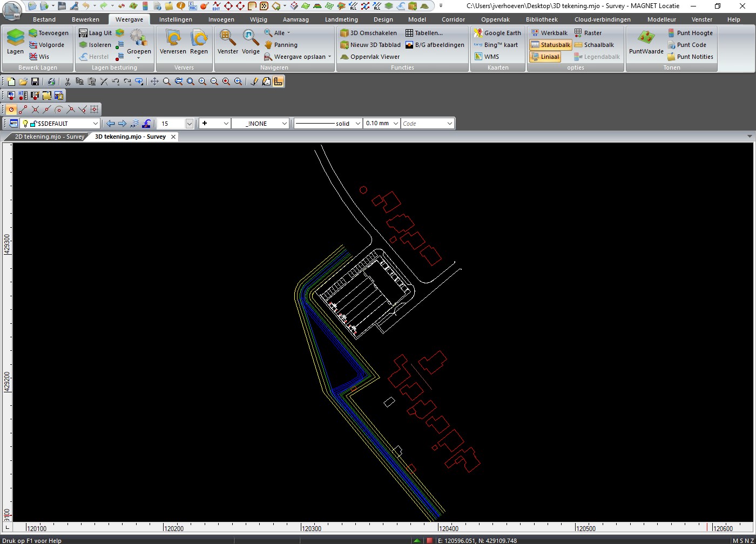Screen dimensions: 756x544
Task: Activate the Panning hand tool
Action: point(281,45)
